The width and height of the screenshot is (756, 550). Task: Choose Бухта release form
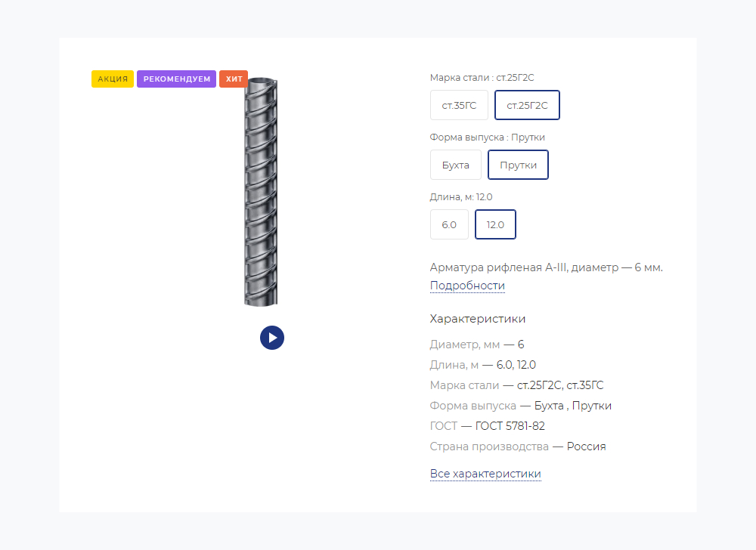pyautogui.click(x=455, y=165)
